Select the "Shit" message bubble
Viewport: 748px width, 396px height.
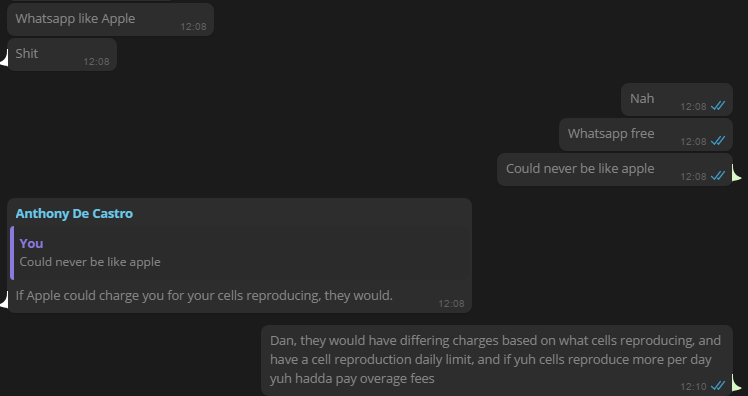tap(62, 54)
